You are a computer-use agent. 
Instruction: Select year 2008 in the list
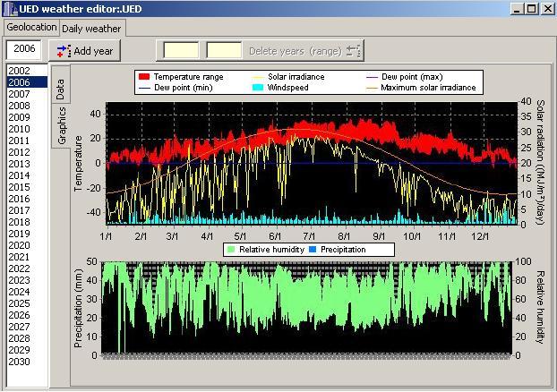point(27,106)
